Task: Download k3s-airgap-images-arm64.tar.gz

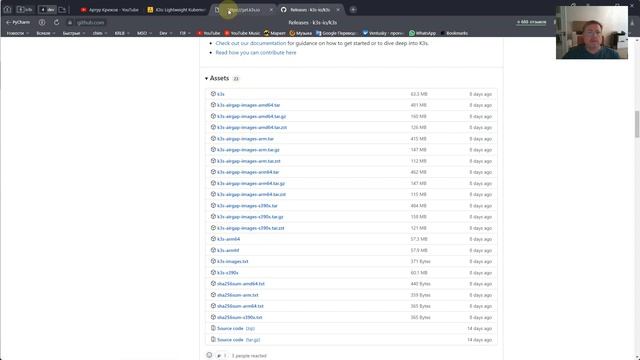Action: pos(251,184)
